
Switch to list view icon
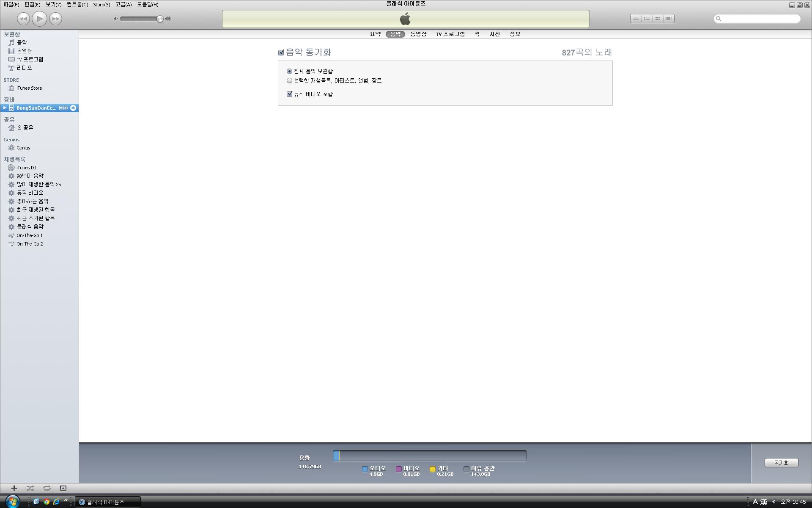636,19
